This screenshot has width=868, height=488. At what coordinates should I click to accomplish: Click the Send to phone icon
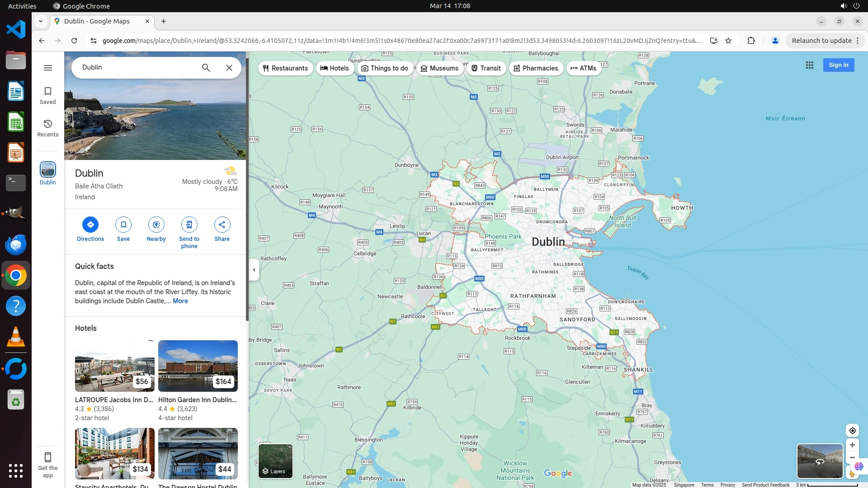coord(189,225)
